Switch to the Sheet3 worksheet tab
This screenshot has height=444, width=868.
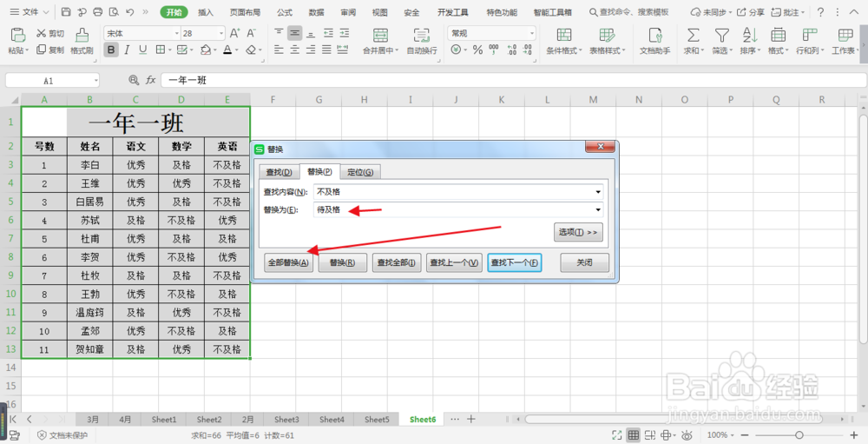[286, 420]
